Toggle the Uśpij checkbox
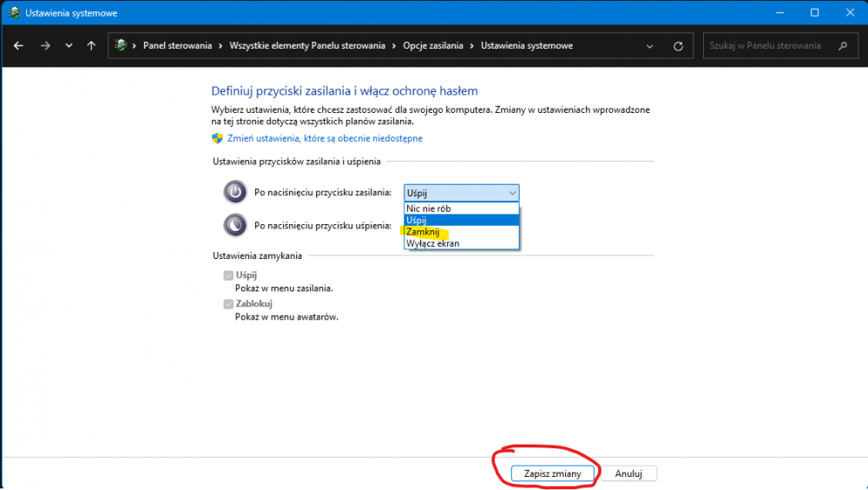Screen dimensions: 868x490 228,275
